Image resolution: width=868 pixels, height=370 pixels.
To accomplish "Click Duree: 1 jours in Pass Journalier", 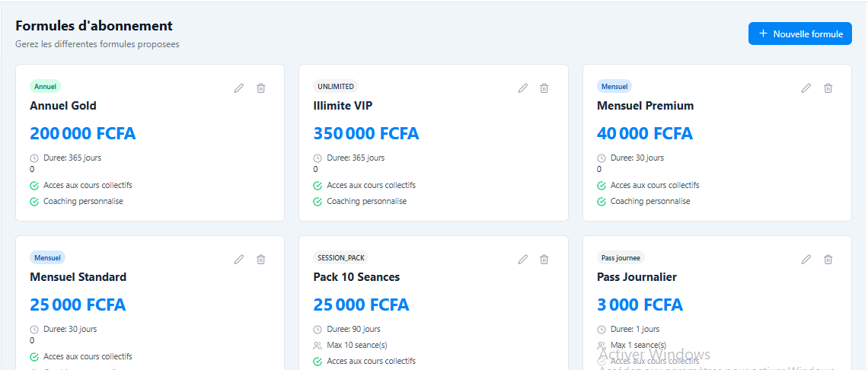I will click(635, 329).
